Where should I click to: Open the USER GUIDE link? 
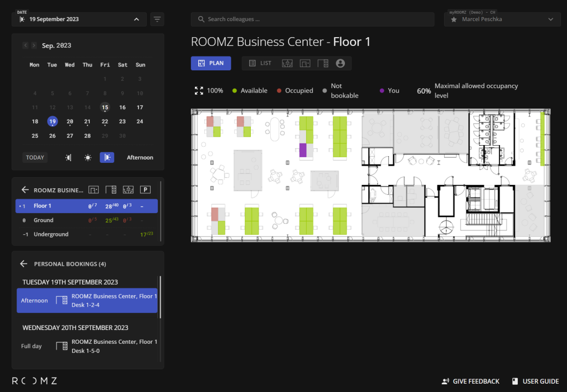tap(535, 381)
